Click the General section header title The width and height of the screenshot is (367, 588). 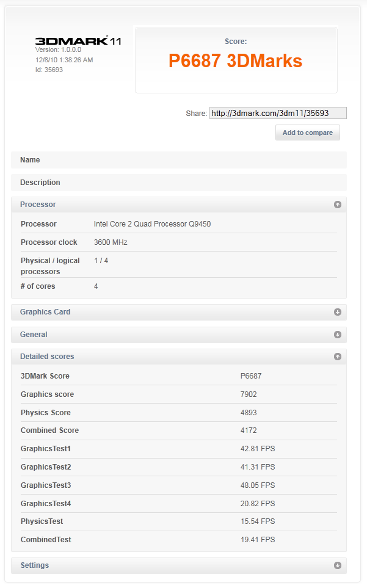click(x=34, y=335)
